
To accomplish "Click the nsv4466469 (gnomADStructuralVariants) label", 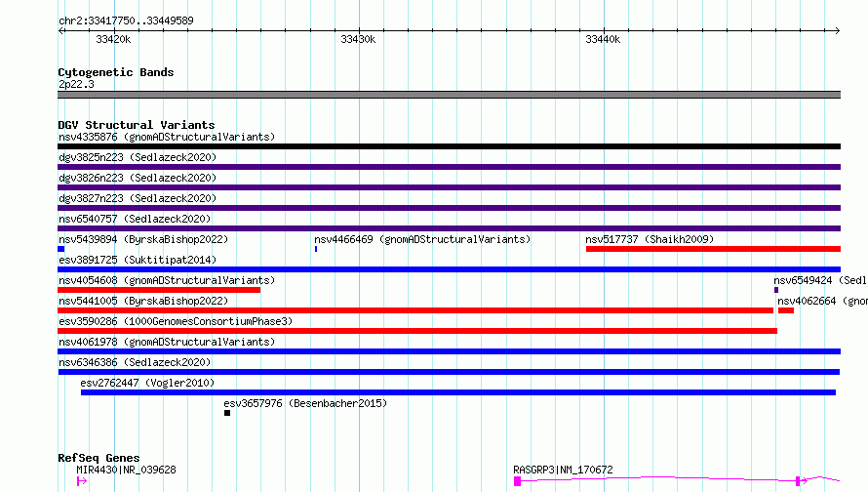I will [x=422, y=239].
